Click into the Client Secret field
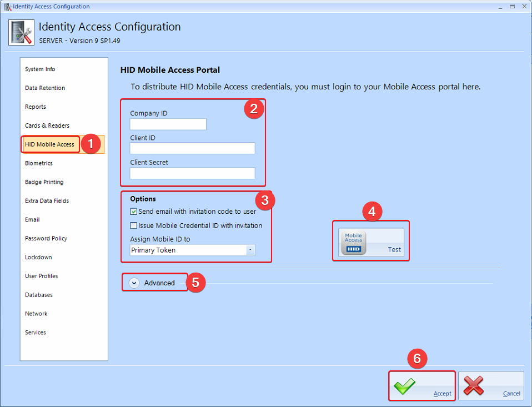 pyautogui.click(x=192, y=173)
